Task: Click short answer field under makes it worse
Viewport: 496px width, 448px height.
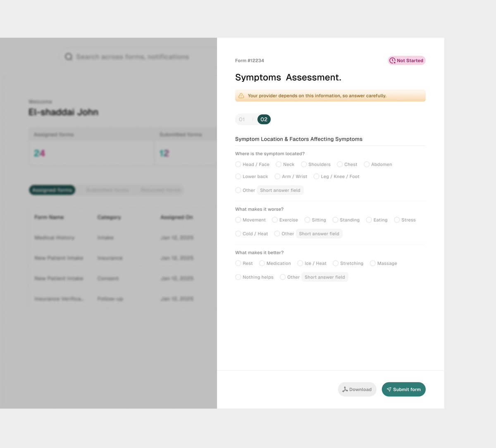Action: coord(319,234)
